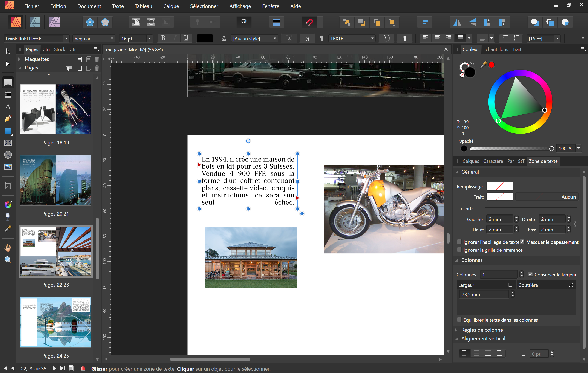Image resolution: width=588 pixels, height=373 pixels.
Task: Switch to Calques tab
Action: point(470,161)
